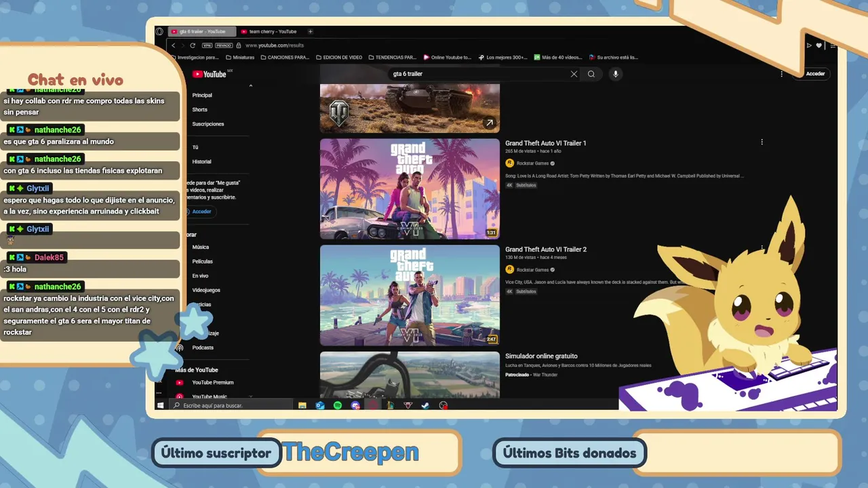This screenshot has height=488, width=868.
Task: Collapse the sidebar section with the chevron
Action: (251, 86)
